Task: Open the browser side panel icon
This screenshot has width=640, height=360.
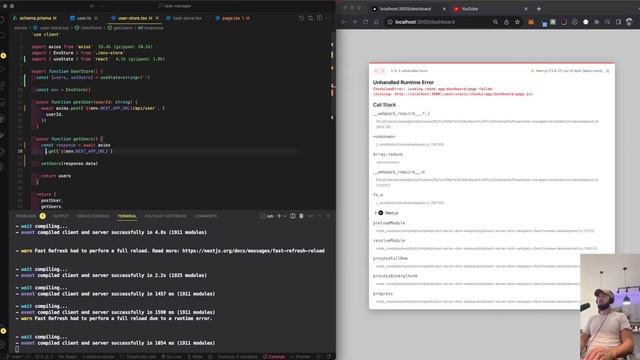Action: [x=618, y=22]
